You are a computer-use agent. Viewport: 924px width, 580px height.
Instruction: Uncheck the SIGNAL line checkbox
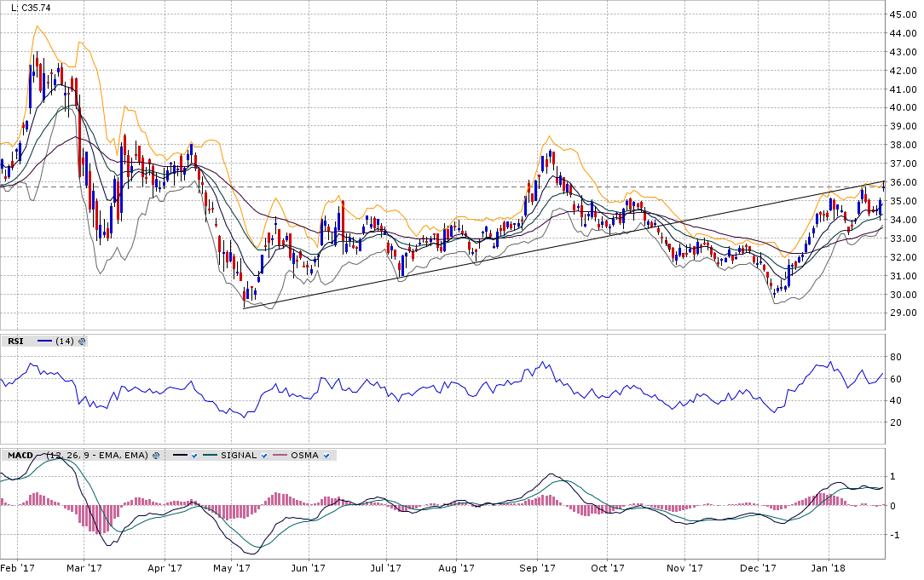(264, 456)
